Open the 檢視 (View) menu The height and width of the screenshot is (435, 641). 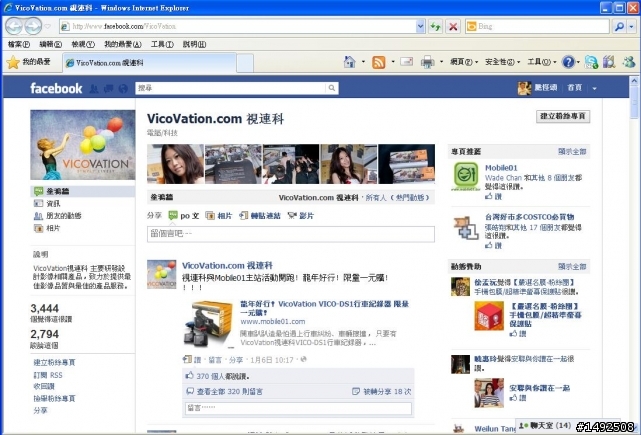(x=83, y=44)
